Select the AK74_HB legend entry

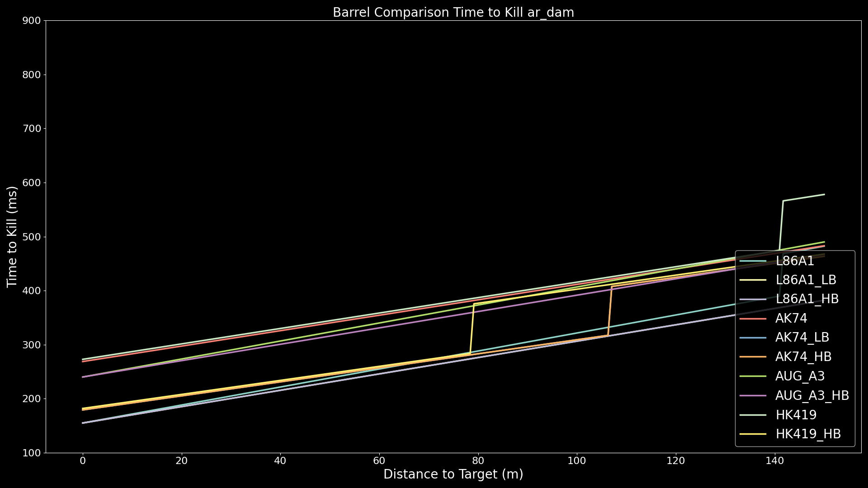[x=803, y=357]
